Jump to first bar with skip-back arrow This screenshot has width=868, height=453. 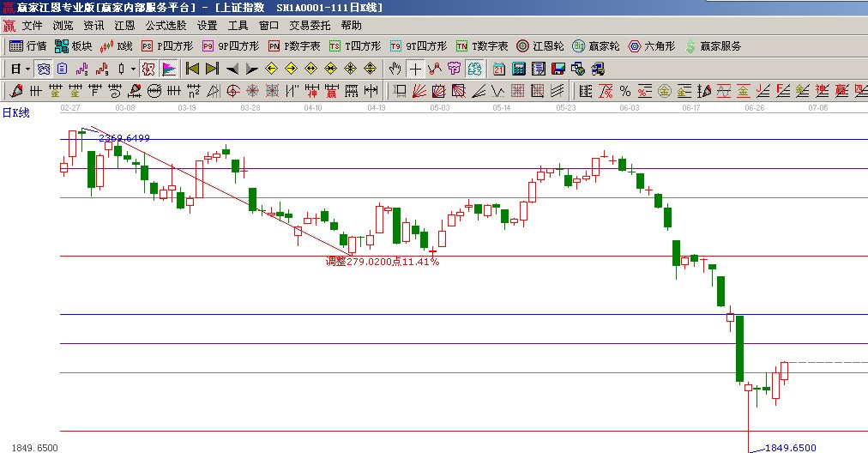pos(192,69)
